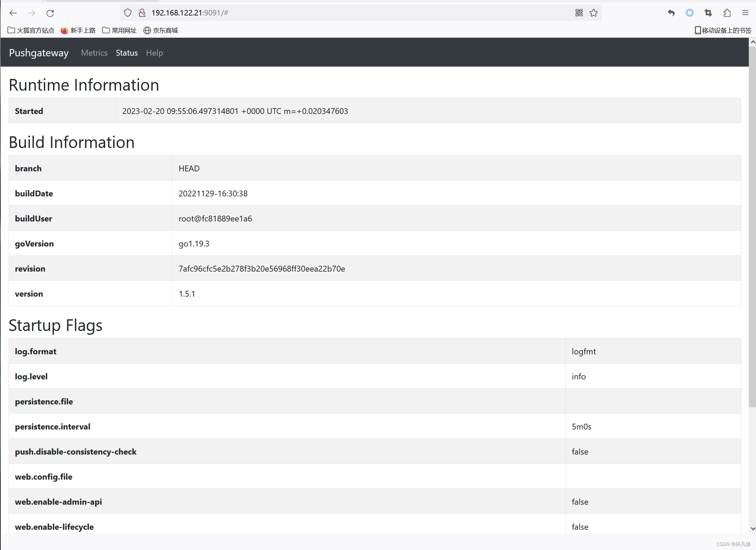
Task: Click the insecure connection lock icon
Action: point(142,13)
